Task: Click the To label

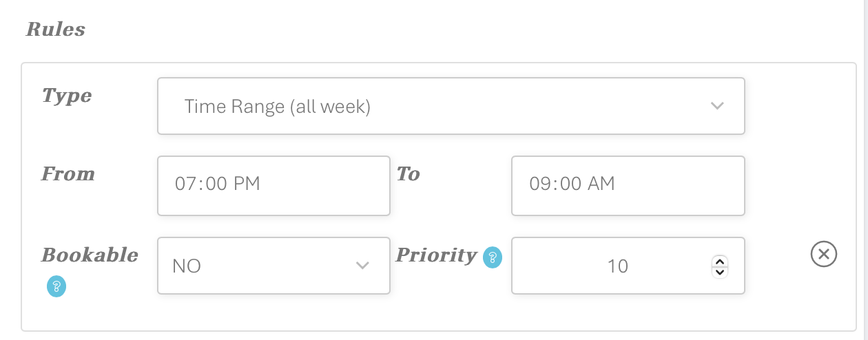Action: (409, 173)
